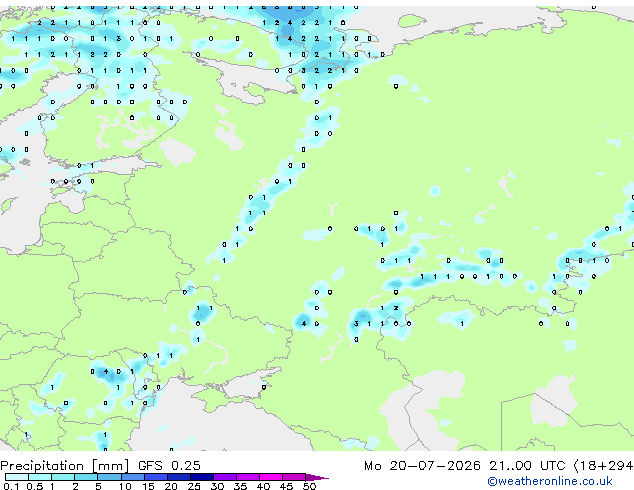Click the 20–25 mm legend color swatch
Screen dimensions: 634x490
(x=178, y=477)
